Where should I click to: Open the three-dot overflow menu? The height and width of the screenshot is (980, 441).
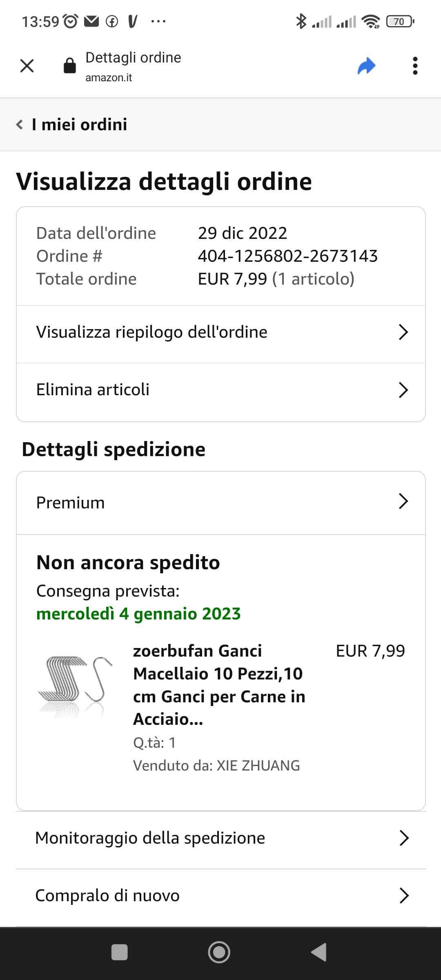coord(415,66)
